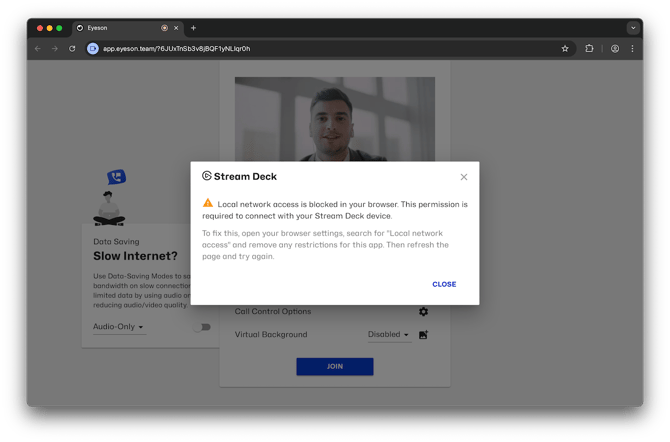Click the "Data Saving" label text

pyautogui.click(x=116, y=242)
